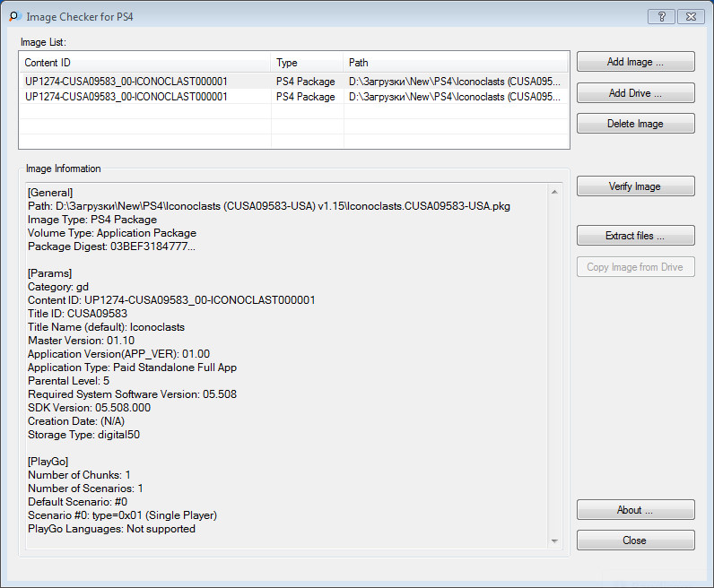The height and width of the screenshot is (588, 714).
Task: Click the Default Scenario: #0 line
Action: [x=77, y=502]
